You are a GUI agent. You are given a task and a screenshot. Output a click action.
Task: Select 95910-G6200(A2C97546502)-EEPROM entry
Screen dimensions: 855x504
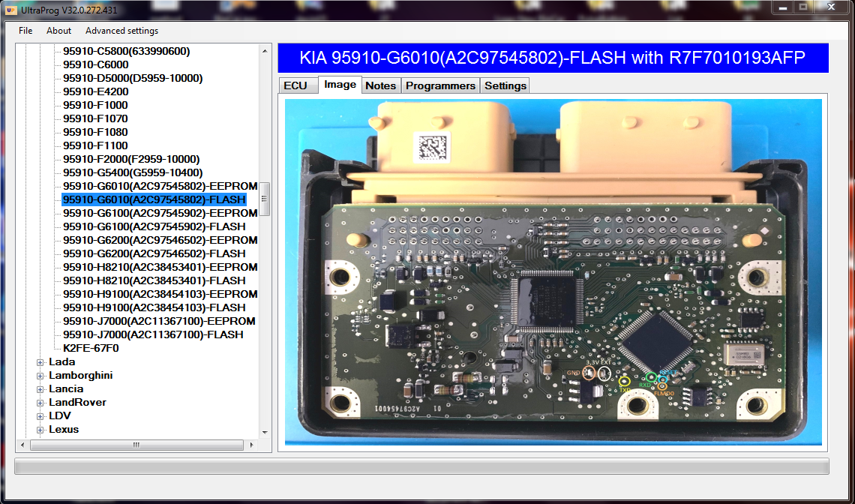point(160,240)
